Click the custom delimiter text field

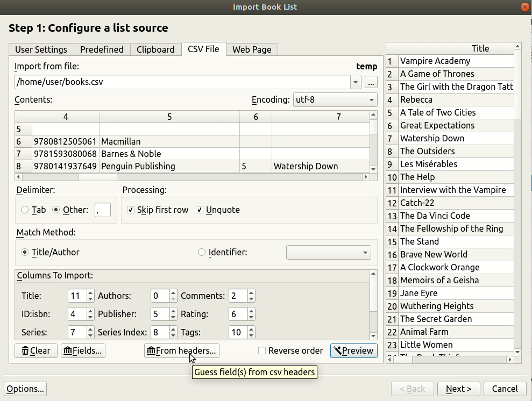pos(102,210)
